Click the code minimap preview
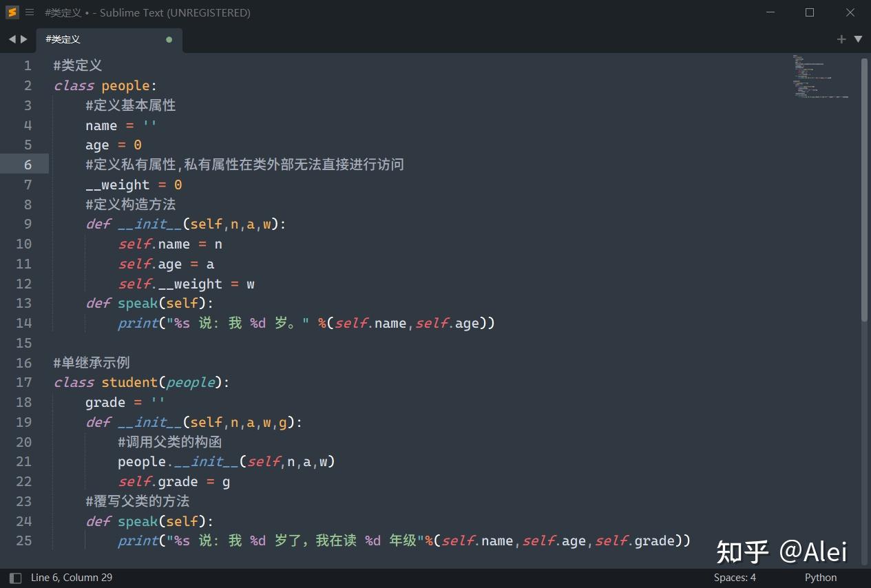The width and height of the screenshot is (871, 588). point(819,77)
